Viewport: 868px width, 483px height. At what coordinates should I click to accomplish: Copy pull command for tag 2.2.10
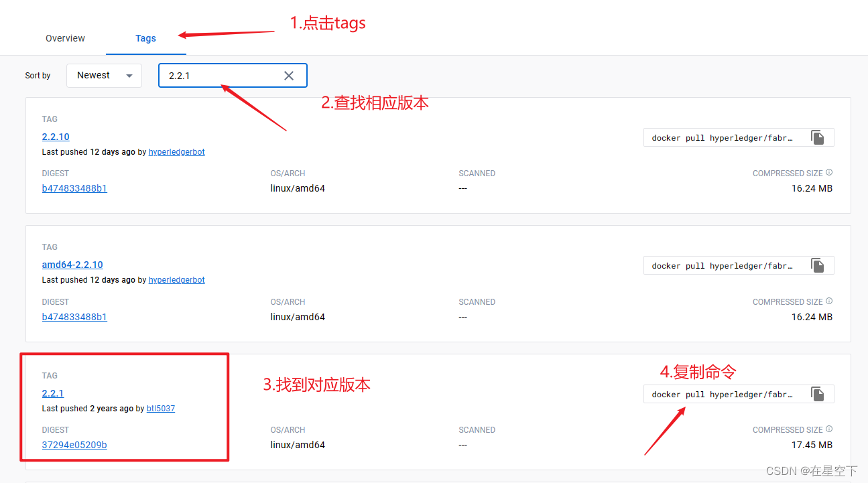click(817, 137)
